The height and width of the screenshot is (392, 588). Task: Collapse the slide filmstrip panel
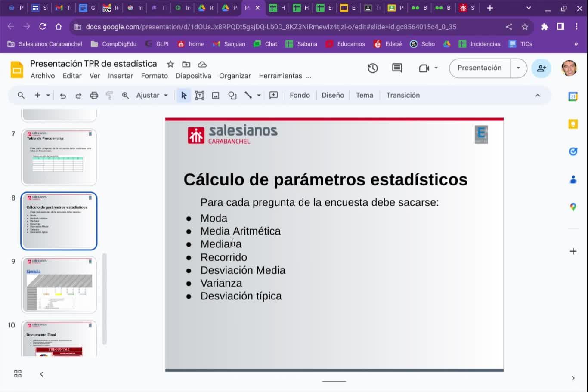coord(42,374)
